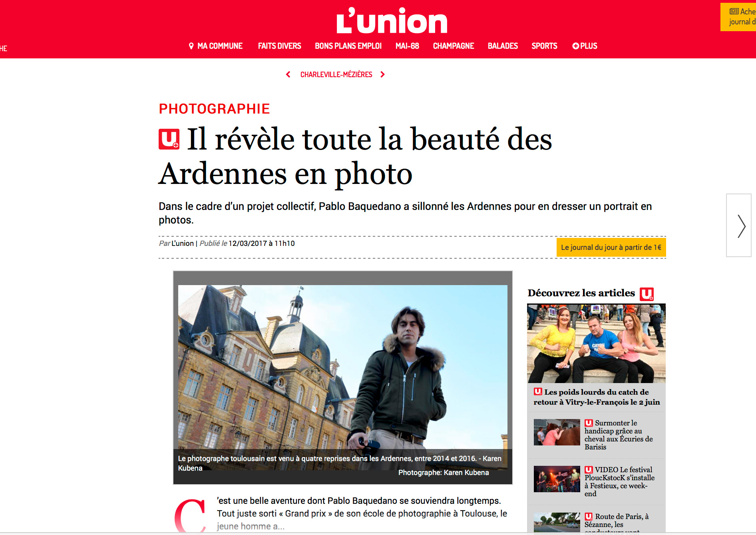Open catch wrestlers article thumbnail
Image resolution: width=756 pixels, height=535 pixels.
coord(596,343)
